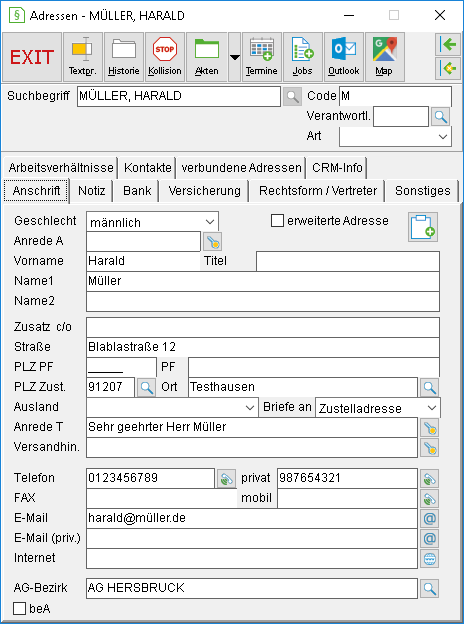Viewport: 464px width, 624px height.
Task: Select the Anschrift tab
Action: [37, 191]
